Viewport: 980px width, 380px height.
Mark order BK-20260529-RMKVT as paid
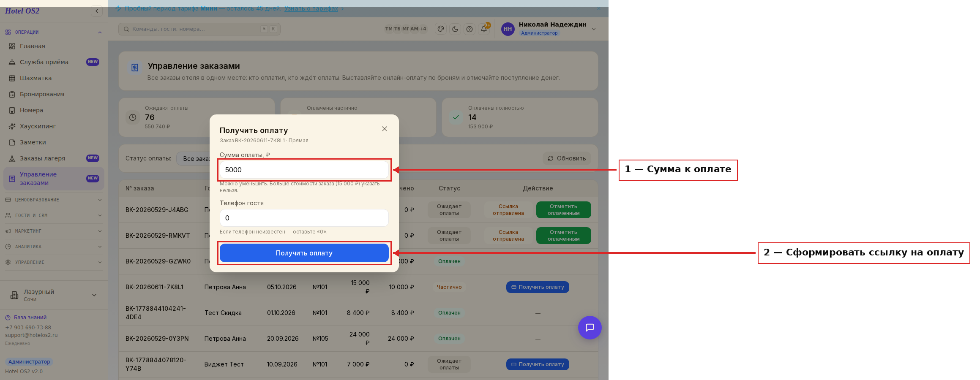[564, 236]
